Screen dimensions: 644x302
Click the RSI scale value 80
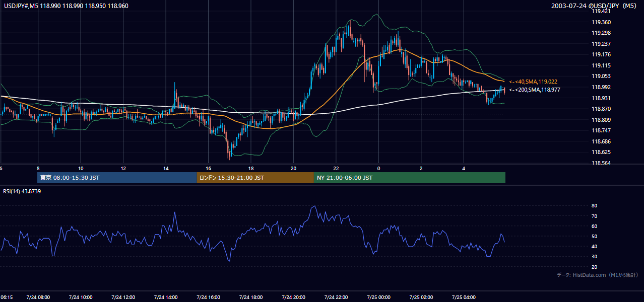(595, 206)
